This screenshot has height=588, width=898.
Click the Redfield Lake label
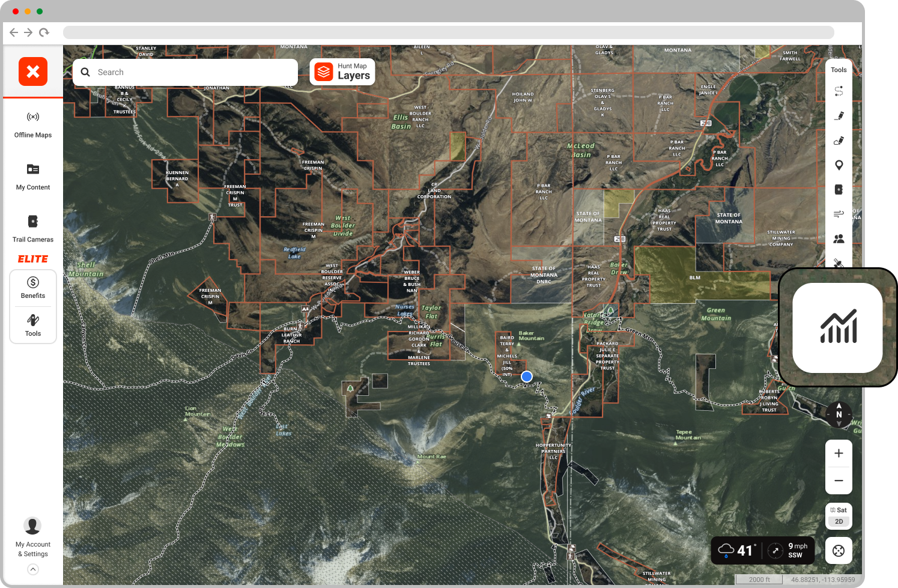[294, 253]
